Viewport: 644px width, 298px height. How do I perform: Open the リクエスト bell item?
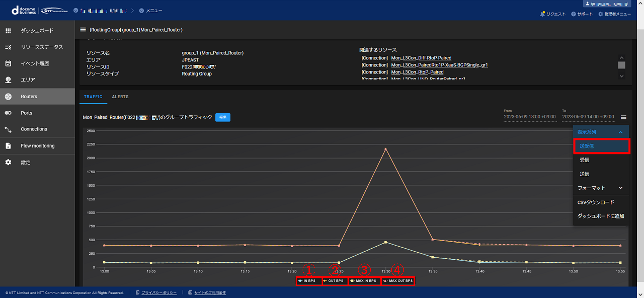553,14
